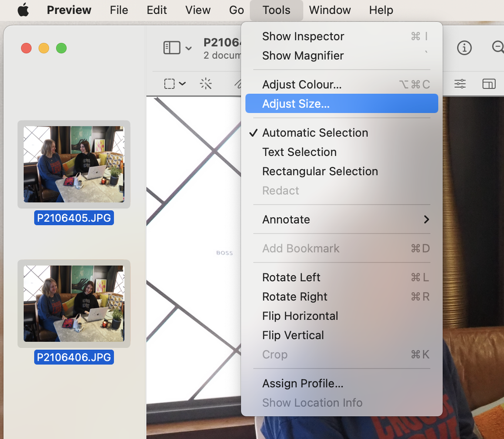Image resolution: width=504 pixels, height=439 pixels.
Task: Open the Go menu
Action: (x=236, y=10)
